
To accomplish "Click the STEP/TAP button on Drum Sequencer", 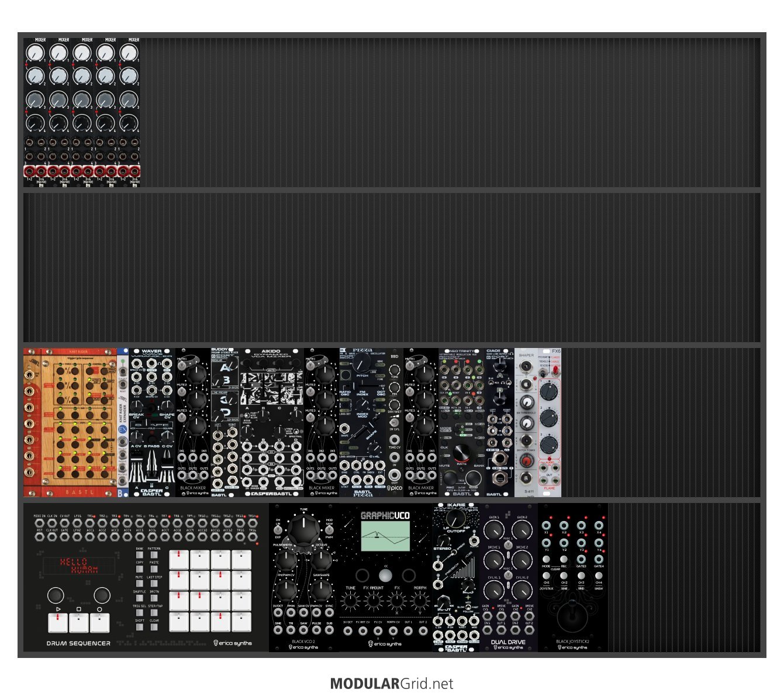I will pyautogui.click(x=154, y=612).
